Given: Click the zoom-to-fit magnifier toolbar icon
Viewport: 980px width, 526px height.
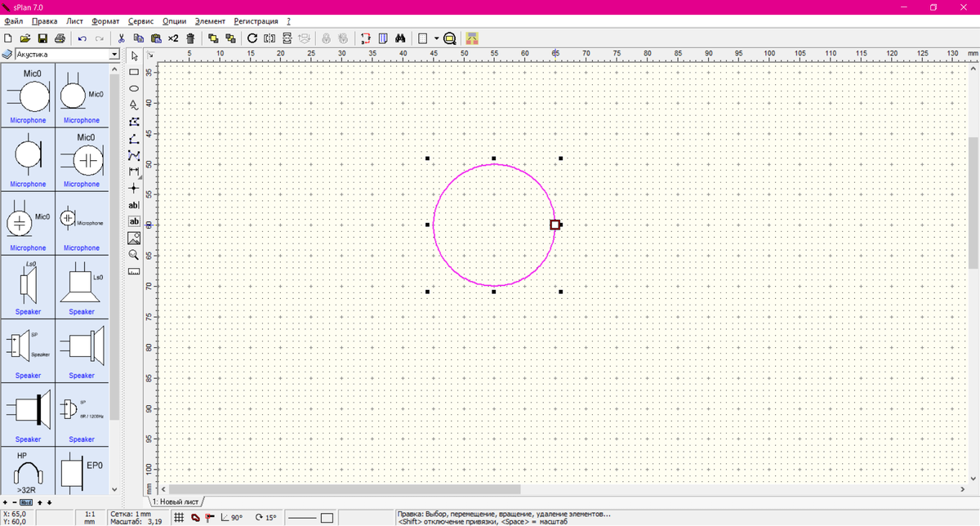Looking at the screenshot, I should click(449, 38).
